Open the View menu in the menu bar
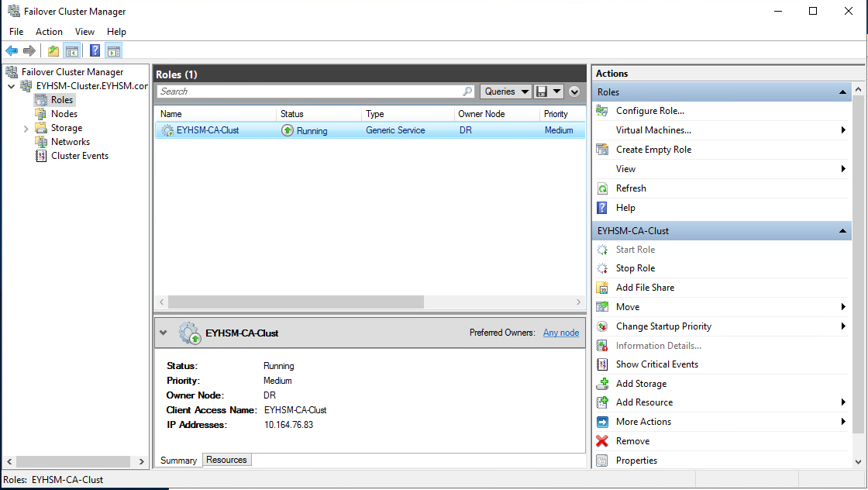 tap(84, 32)
